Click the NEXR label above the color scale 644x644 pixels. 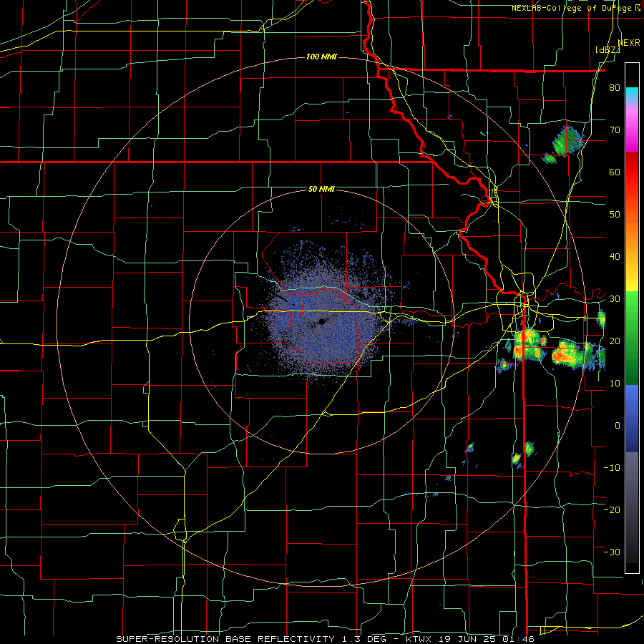coord(629,43)
